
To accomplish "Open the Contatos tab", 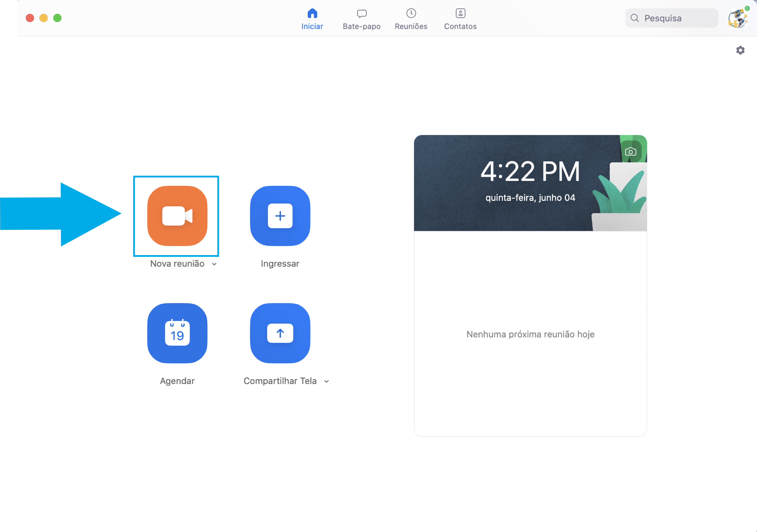I will point(460,19).
